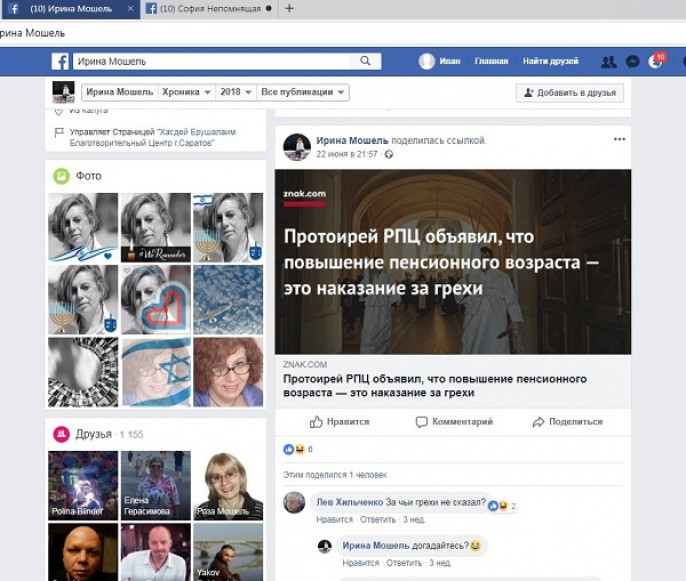The width and height of the screenshot is (686, 581).
Task: Click the green Фото section icon
Action: (x=62, y=176)
